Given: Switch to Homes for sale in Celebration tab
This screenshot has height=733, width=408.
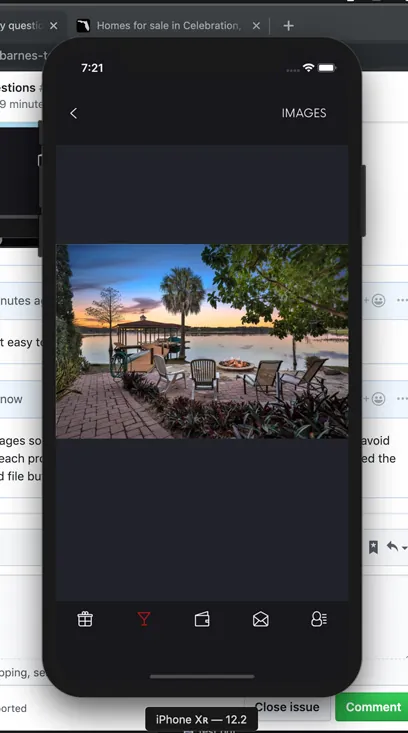Looking at the screenshot, I should click(168, 26).
